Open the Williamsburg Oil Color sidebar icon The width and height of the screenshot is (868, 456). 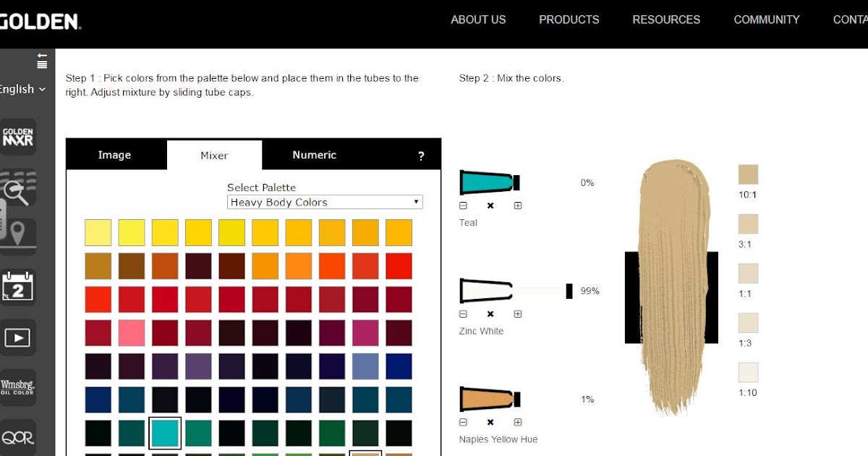tap(18, 387)
